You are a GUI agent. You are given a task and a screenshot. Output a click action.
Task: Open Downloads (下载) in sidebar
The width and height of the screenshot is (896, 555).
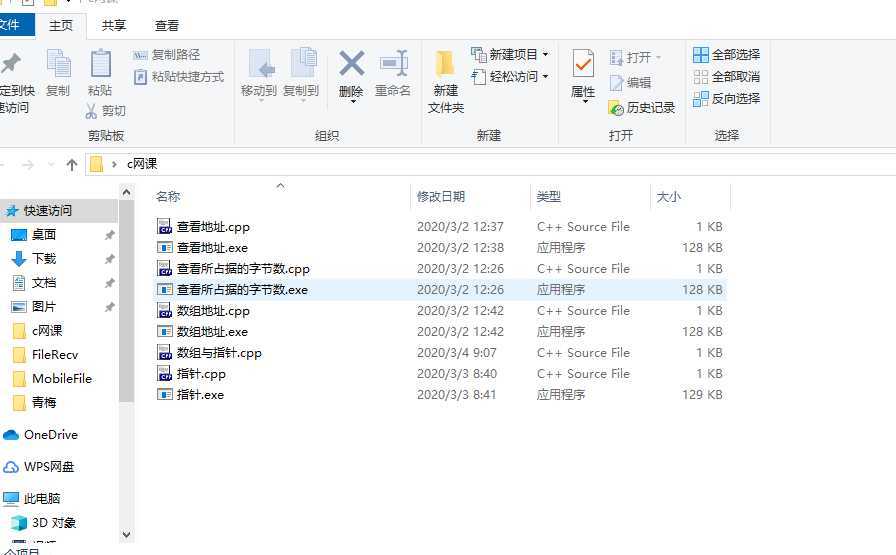(44, 258)
